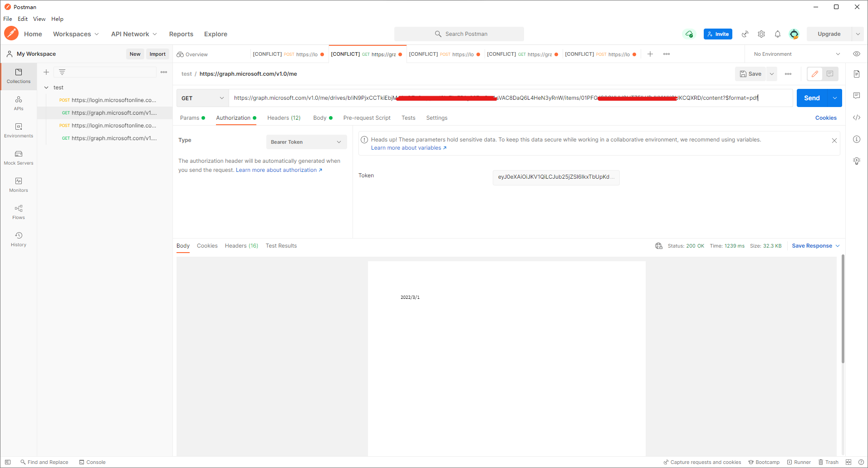
Task: Switch to the Params tab
Action: pos(192,118)
